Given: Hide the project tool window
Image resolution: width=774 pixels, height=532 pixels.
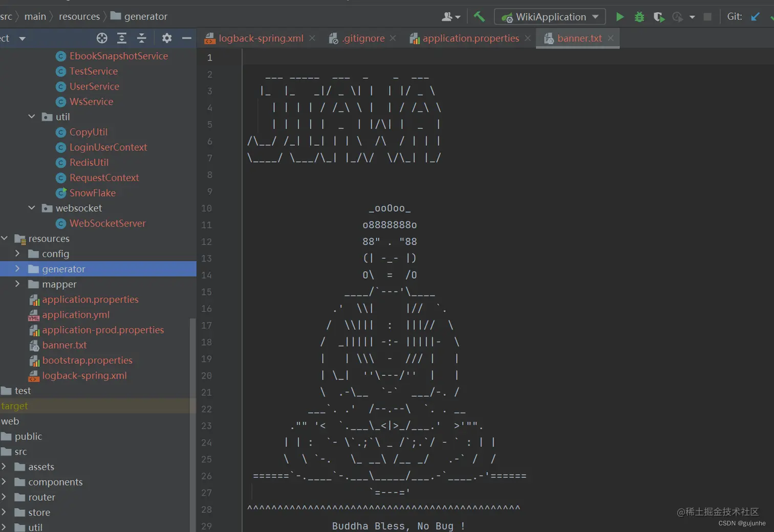Looking at the screenshot, I should (187, 38).
